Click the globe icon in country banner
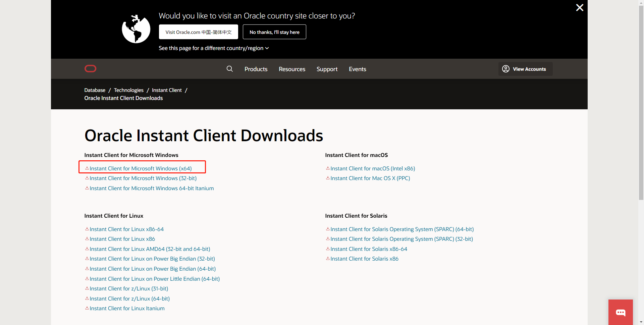Screen dimensions: 644x325 point(136,29)
